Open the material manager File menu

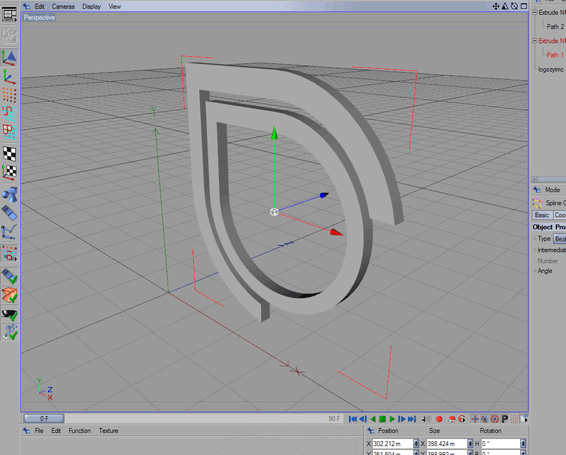click(x=39, y=430)
